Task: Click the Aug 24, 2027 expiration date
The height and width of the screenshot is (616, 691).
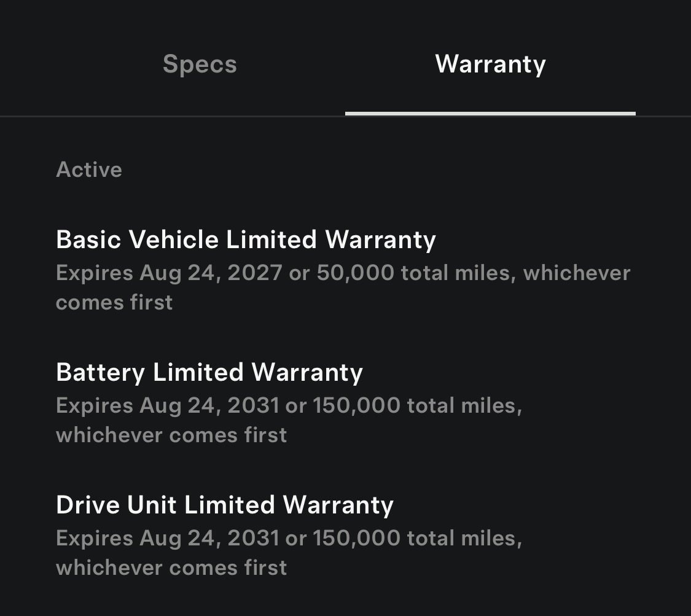Action: click(x=211, y=273)
